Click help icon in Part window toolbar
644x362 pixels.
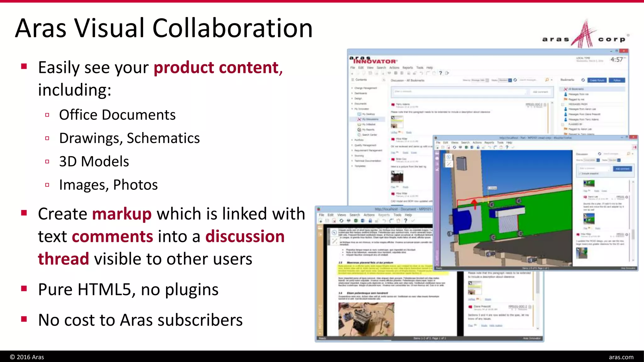(x=507, y=147)
